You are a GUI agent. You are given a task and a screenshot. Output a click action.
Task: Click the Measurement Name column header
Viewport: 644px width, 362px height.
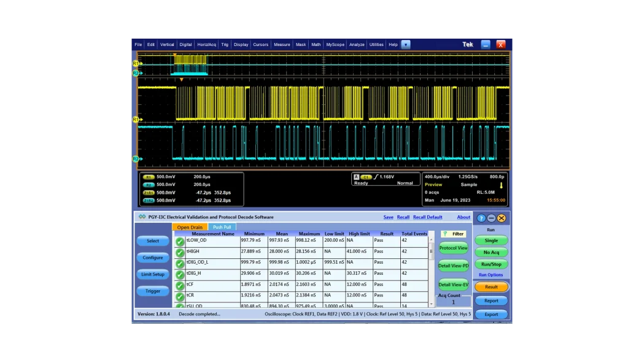click(213, 234)
